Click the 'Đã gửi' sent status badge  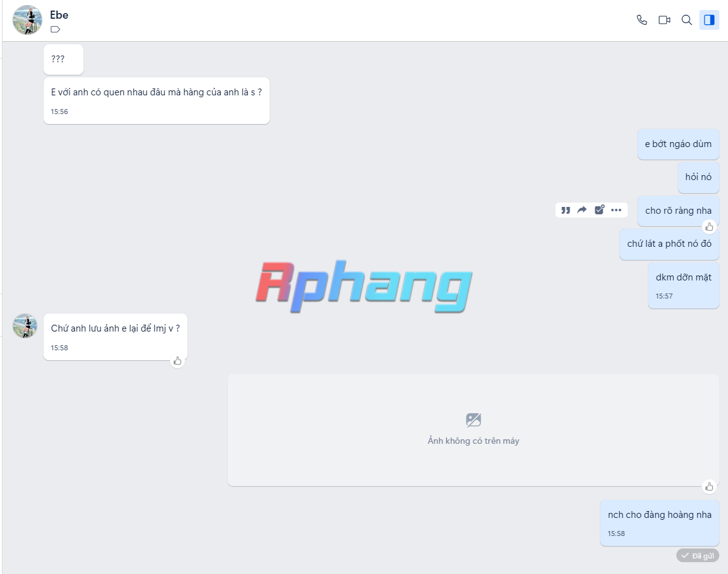tap(698, 555)
